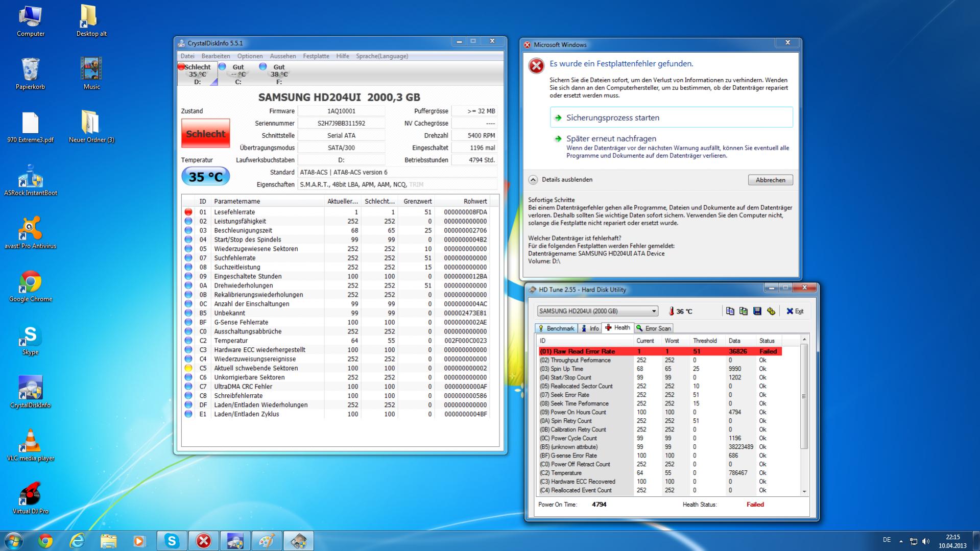Close the Microsoft Windows error dialog
Image resolution: width=980 pixels, height=551 pixels.
pos(787,43)
